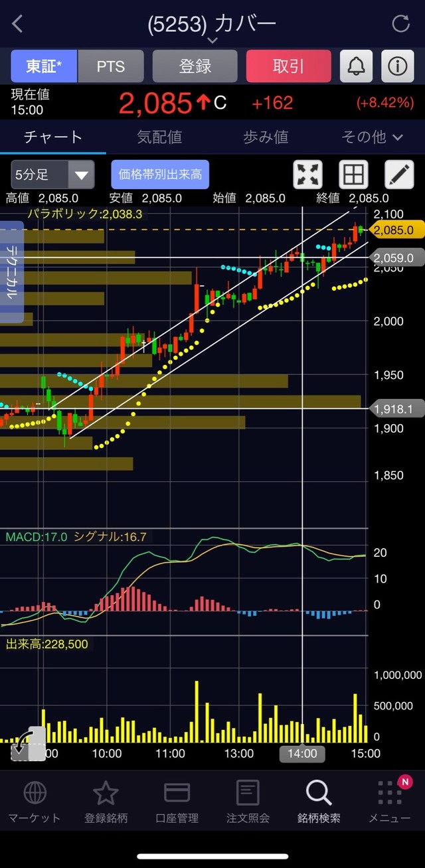425x868 pixels.
Task: Tap the 始値 2,085.0 value
Action: (x=249, y=198)
